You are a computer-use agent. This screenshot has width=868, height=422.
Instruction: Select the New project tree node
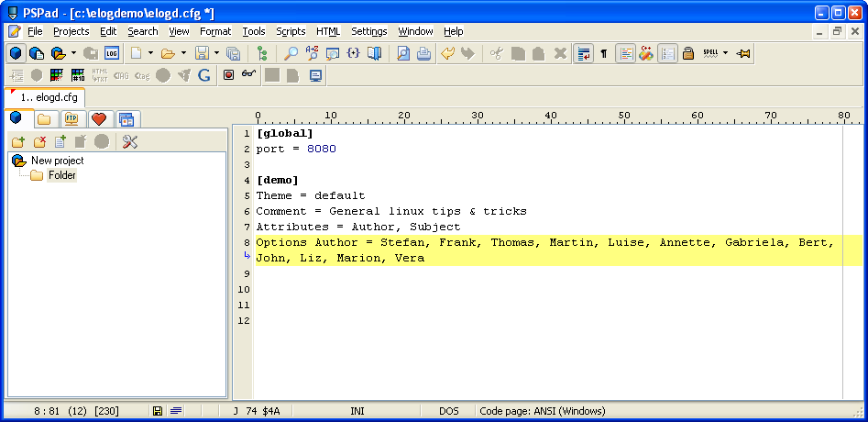[58, 161]
